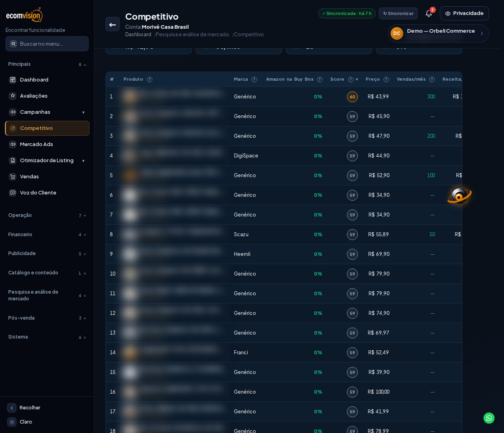Click the DC account avatar
Viewport: 504px width, 433px height.
click(x=397, y=33)
